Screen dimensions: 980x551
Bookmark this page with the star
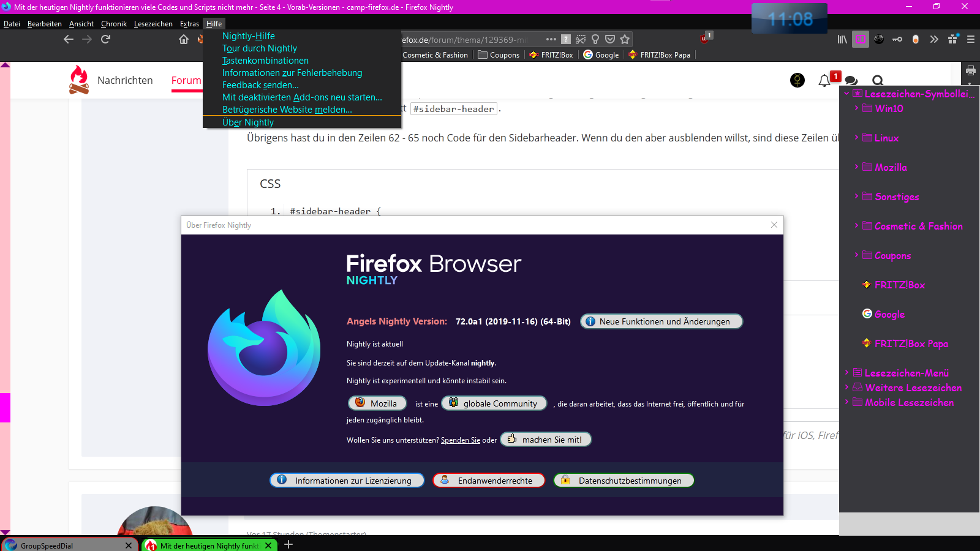(x=625, y=39)
